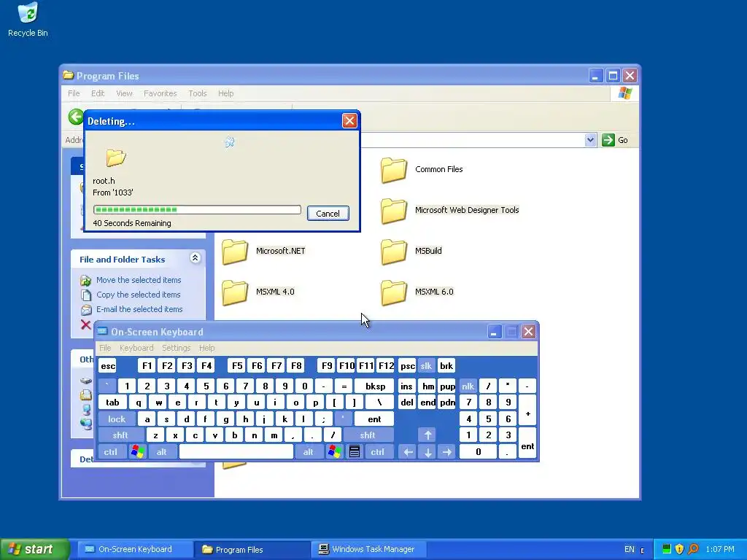
Task: Click the up arrow key on On-Screen Keyboard
Action: pos(427,435)
